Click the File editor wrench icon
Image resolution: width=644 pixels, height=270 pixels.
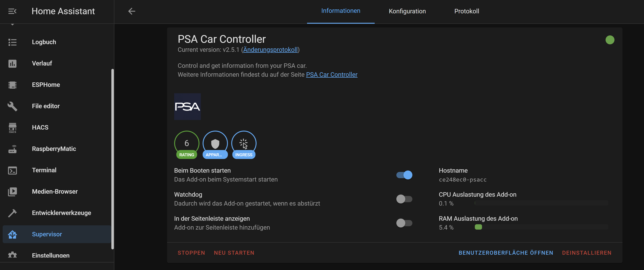(x=12, y=106)
